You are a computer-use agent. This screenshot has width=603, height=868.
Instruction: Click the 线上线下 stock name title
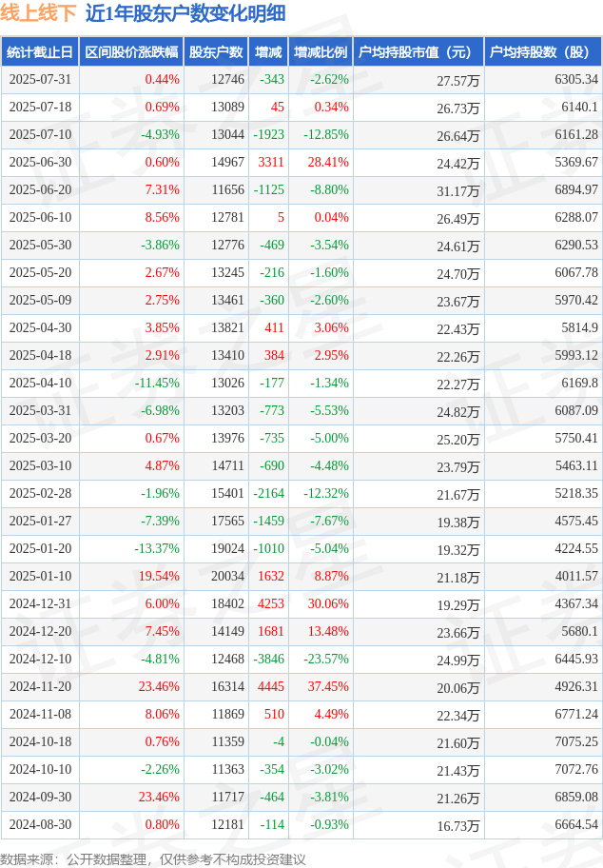(38, 13)
